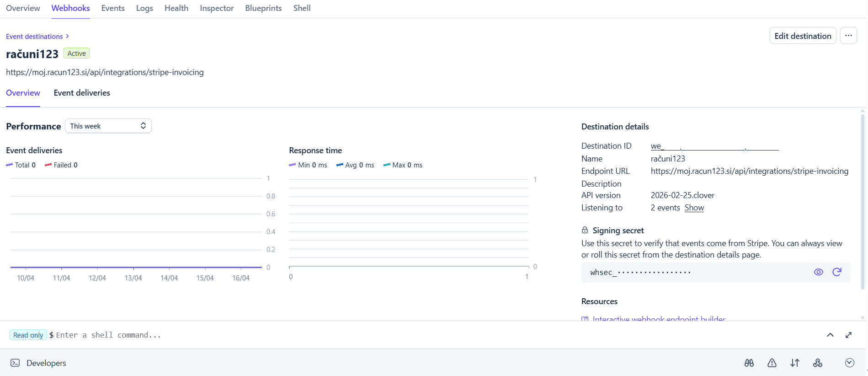Open the webhooks icon in bottom bar
The width and height of the screenshot is (868, 376).
click(x=817, y=363)
